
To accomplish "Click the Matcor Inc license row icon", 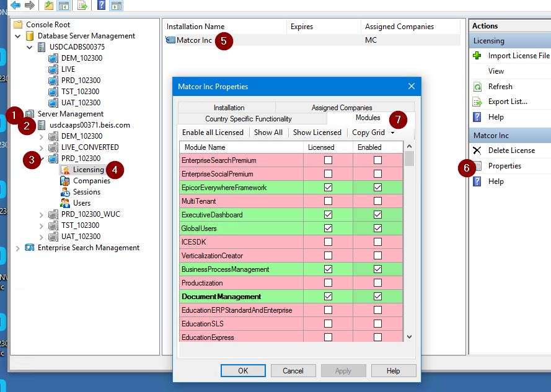I will (x=170, y=40).
